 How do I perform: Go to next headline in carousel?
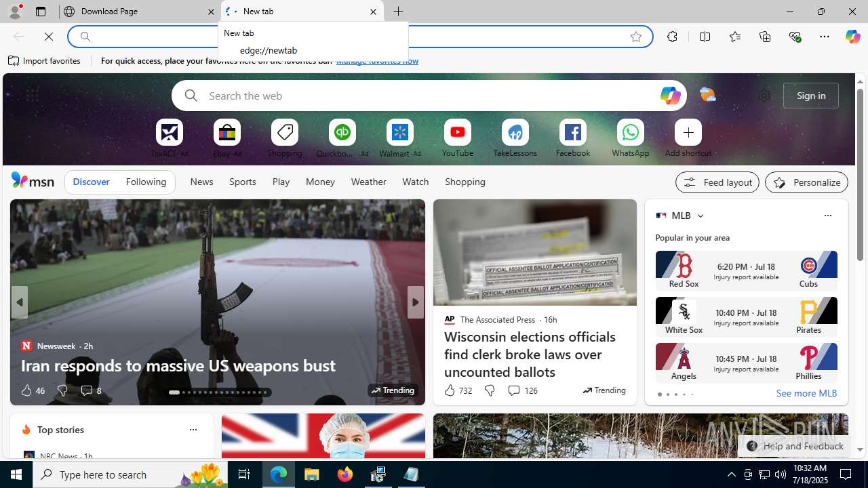click(415, 302)
